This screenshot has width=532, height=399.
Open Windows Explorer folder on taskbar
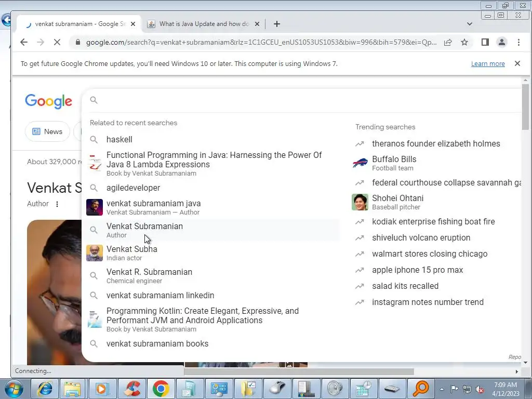tap(72, 389)
